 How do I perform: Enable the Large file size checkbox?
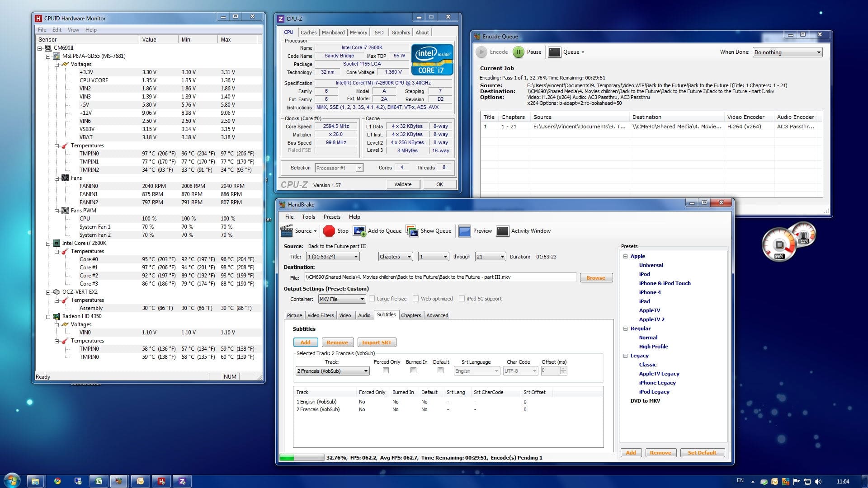pyautogui.click(x=372, y=299)
